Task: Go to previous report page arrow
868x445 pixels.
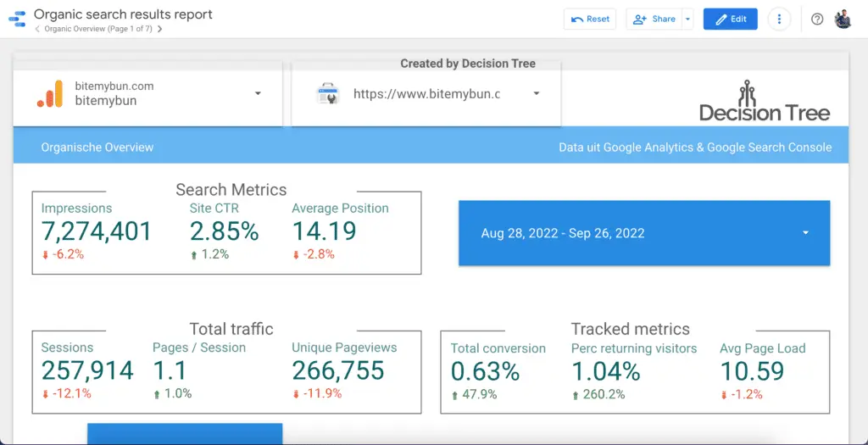Action: [37, 29]
